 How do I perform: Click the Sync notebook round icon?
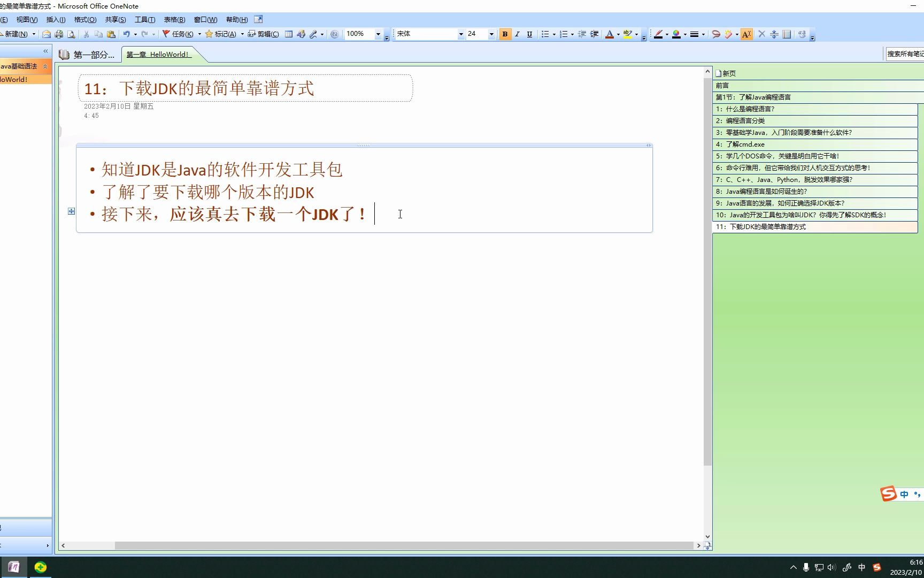pos(334,34)
